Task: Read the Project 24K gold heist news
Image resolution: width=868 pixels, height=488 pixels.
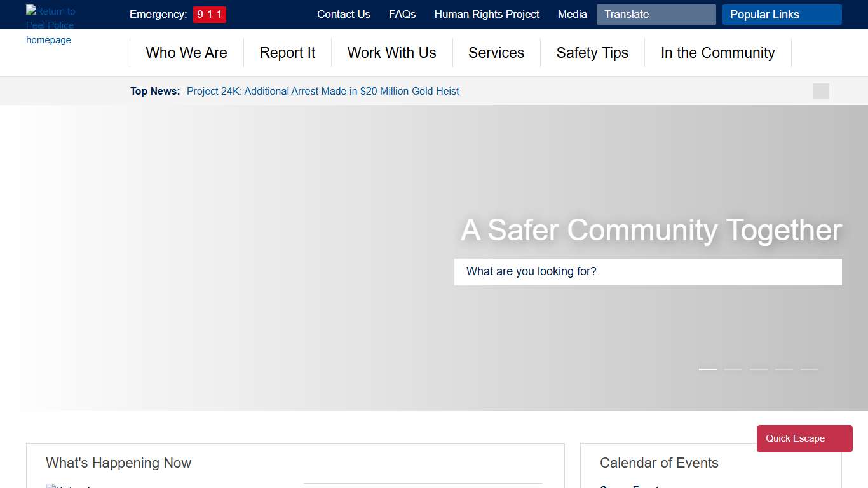Action: [x=323, y=91]
